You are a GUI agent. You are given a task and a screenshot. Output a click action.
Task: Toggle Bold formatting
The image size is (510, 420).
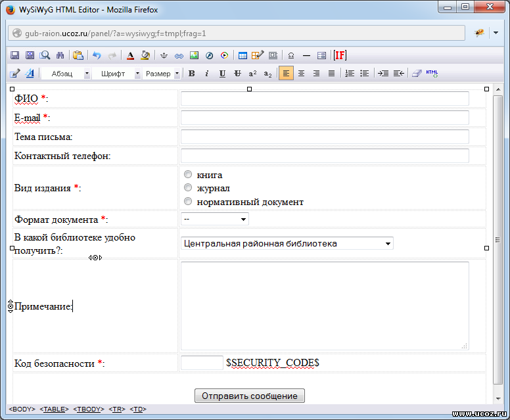pyautogui.click(x=191, y=74)
